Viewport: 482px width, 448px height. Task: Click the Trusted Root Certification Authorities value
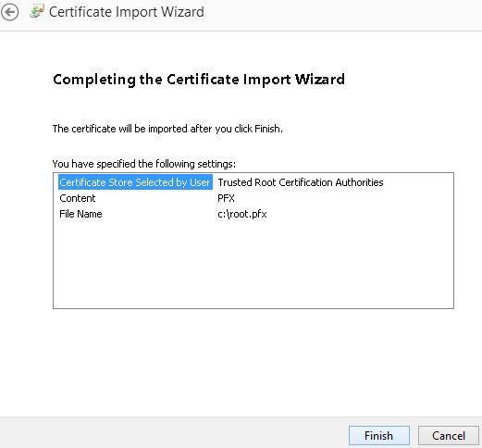click(301, 182)
